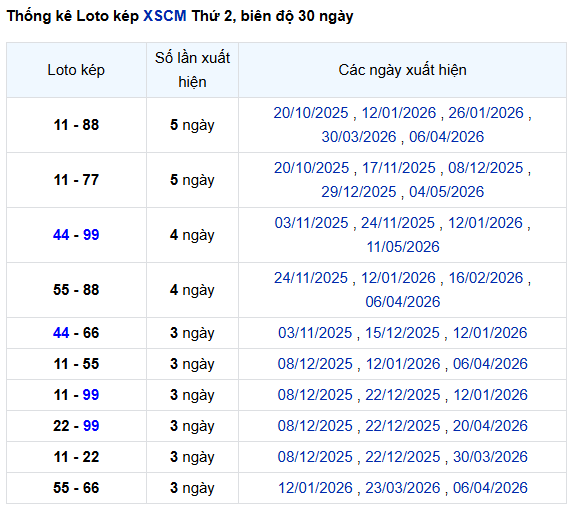This screenshot has width=572, height=509.
Task: Select the '55 - 88' loto pair cell
Action: click(x=76, y=290)
